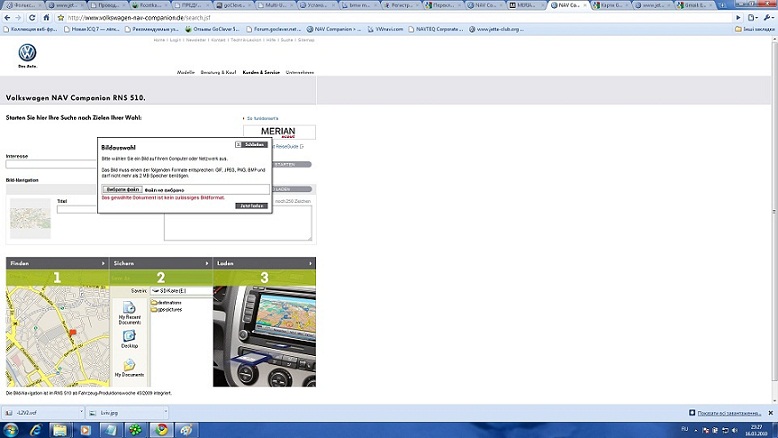The width and height of the screenshot is (778, 438).
Task: Click the STARTEN button
Action: click(292, 164)
